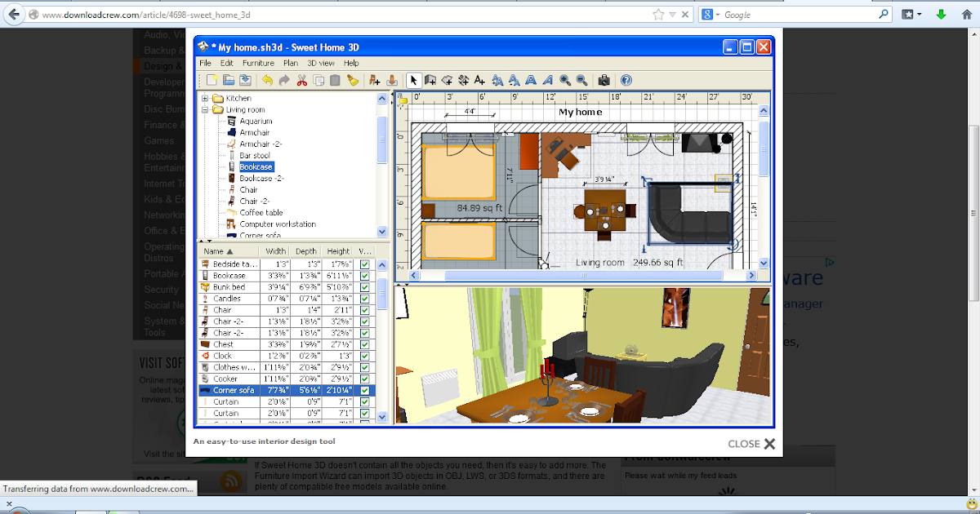Screen dimensions: 980x514
Task: Open the Furniture menu
Action: point(258,63)
